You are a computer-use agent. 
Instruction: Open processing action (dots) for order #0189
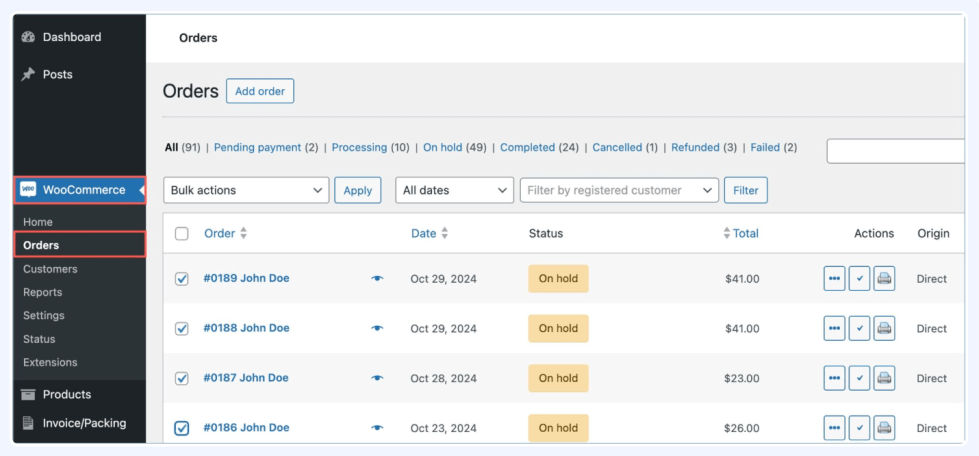[834, 279]
